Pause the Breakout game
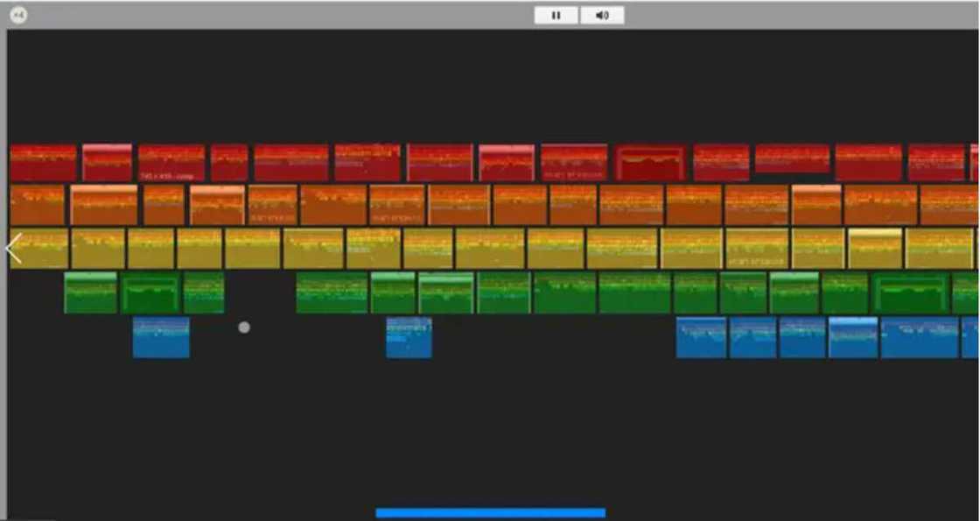The height and width of the screenshot is (521, 980). tap(556, 15)
